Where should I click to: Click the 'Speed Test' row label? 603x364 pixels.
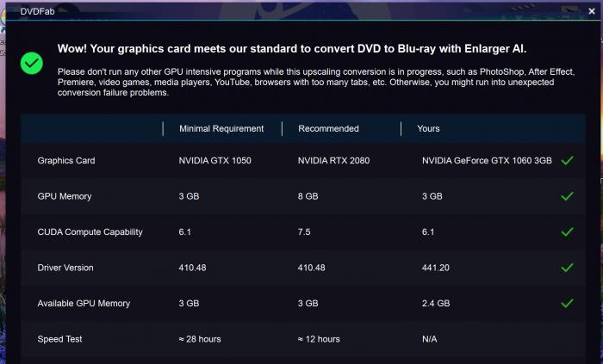(59, 339)
